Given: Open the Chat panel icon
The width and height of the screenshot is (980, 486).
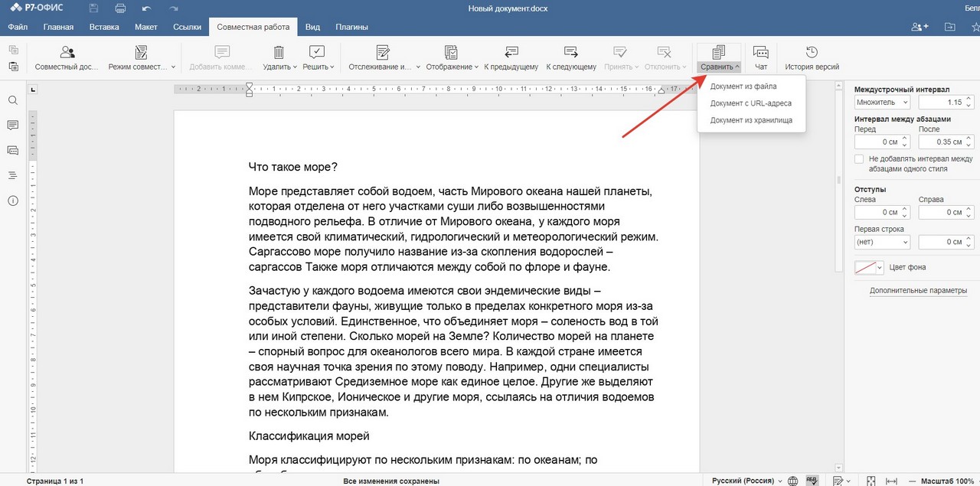Looking at the screenshot, I should pos(760,57).
